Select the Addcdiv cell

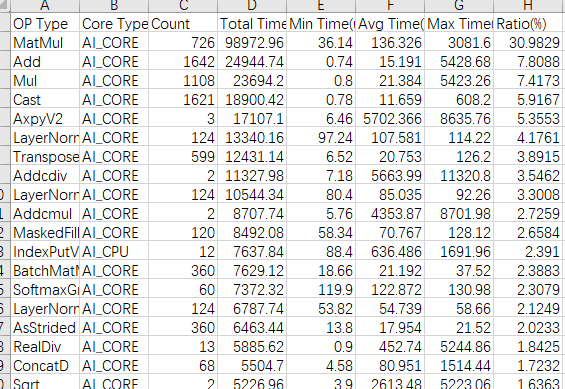[45, 176]
